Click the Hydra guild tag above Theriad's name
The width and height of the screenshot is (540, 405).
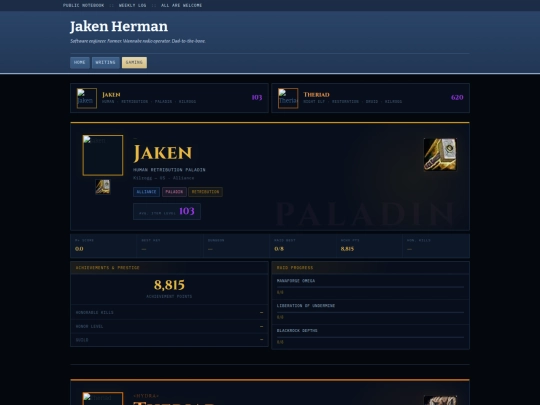coord(146,396)
